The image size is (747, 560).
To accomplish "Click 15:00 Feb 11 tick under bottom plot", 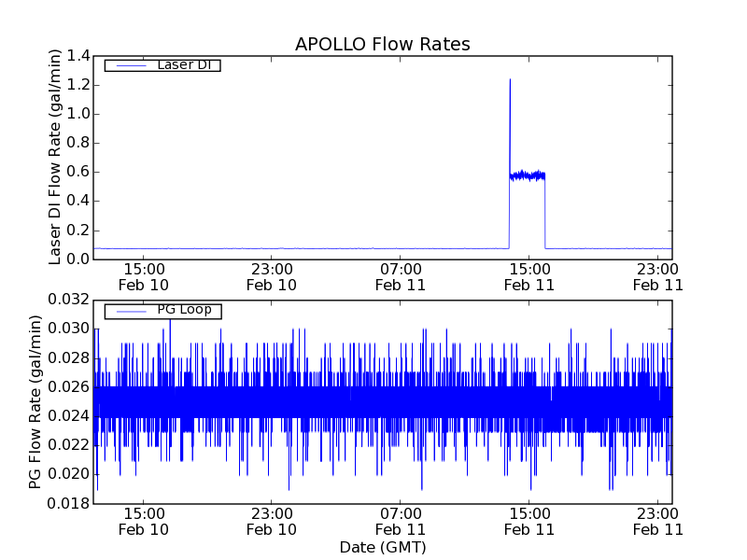I will pos(529,521).
